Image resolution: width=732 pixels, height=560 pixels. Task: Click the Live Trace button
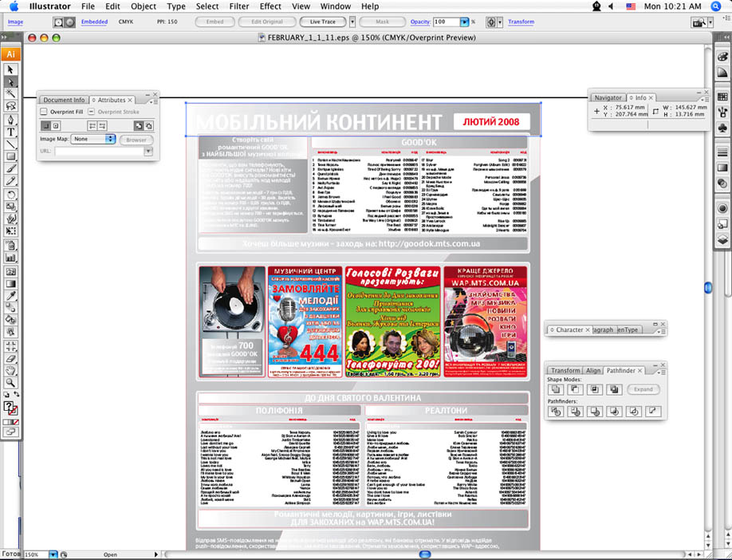coord(323,22)
